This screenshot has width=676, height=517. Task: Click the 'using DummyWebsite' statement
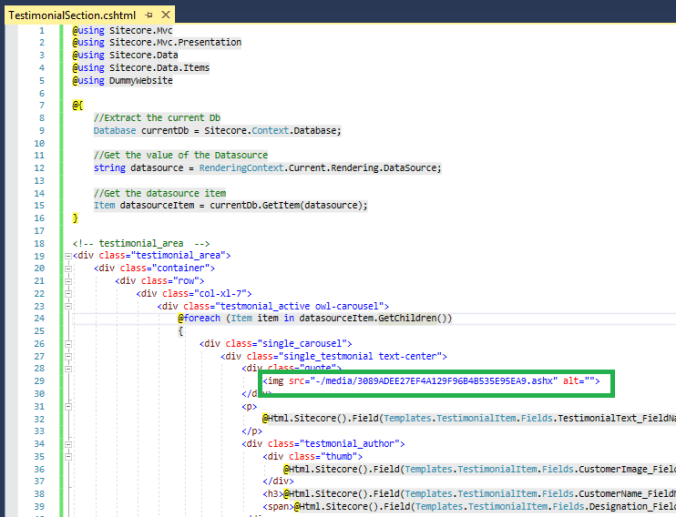pyautogui.click(x=122, y=80)
